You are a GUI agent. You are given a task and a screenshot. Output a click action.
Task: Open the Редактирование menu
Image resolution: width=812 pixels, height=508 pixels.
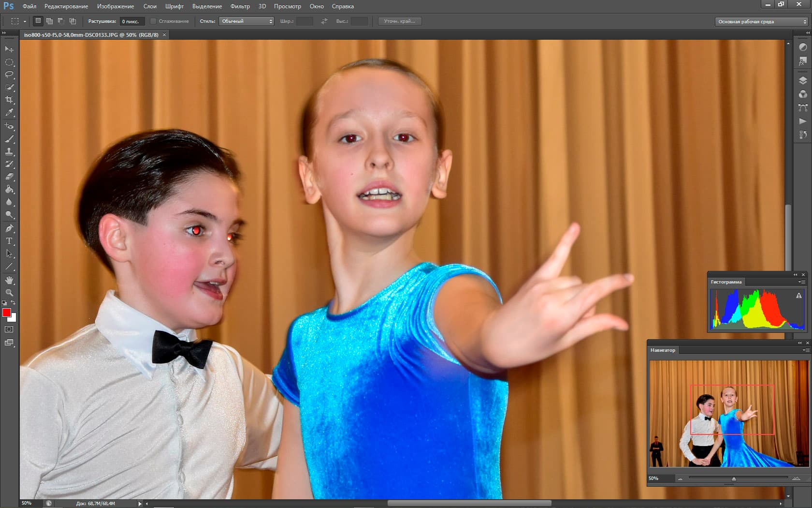[x=66, y=6]
